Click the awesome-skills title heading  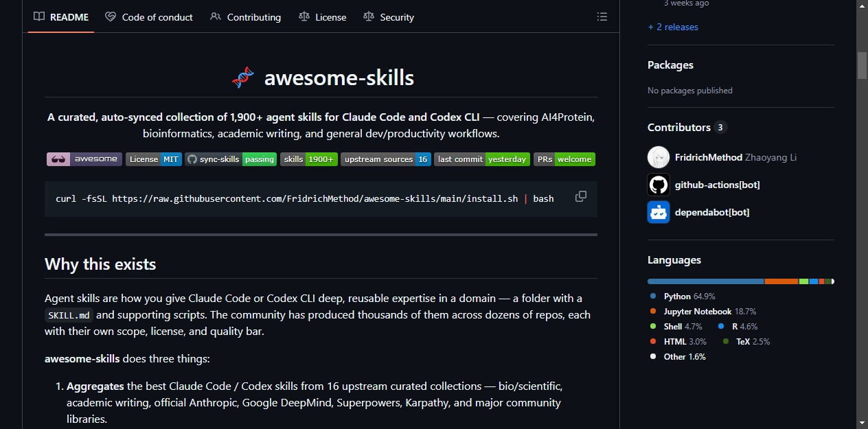pos(339,78)
